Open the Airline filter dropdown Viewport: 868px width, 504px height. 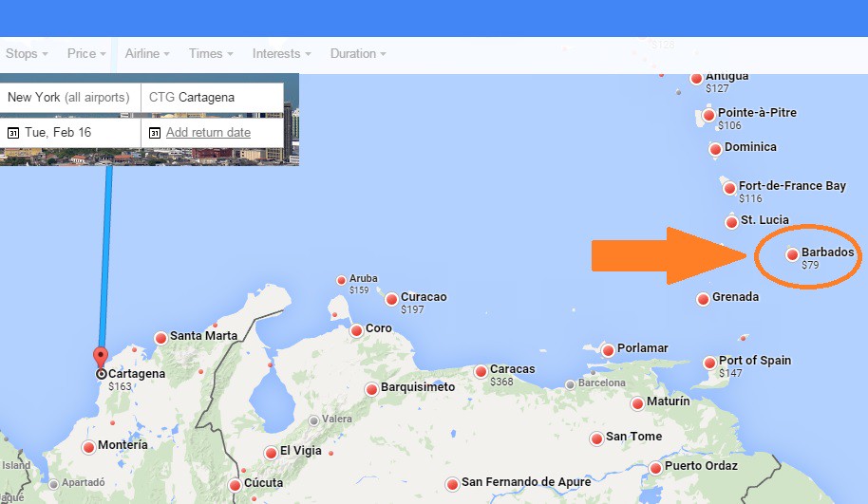147,54
